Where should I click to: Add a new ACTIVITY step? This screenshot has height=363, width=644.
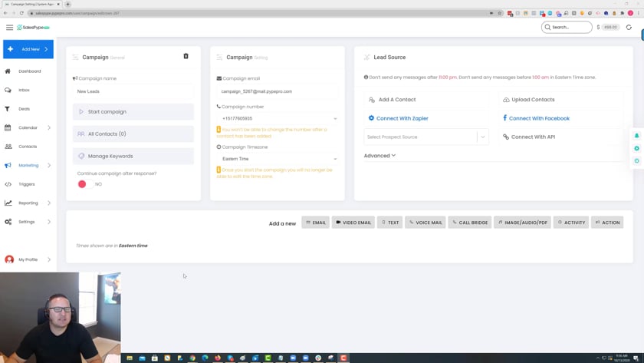coord(571,223)
